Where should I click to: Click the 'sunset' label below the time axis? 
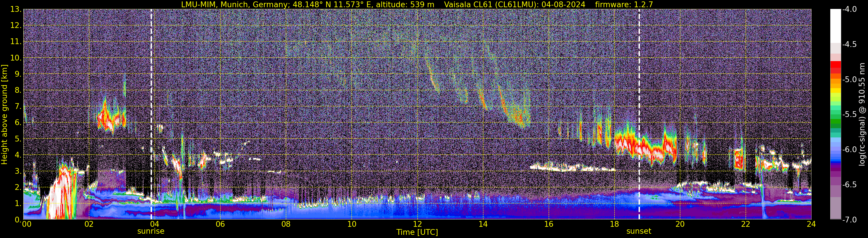[x=639, y=231]
